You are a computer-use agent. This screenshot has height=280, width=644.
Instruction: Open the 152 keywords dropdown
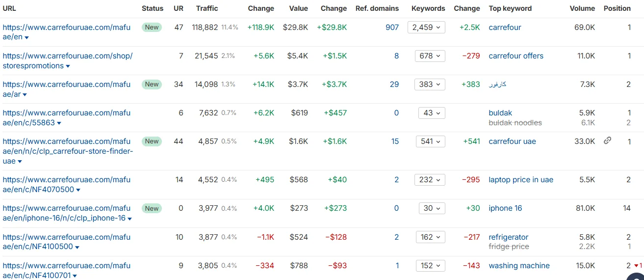430,266
